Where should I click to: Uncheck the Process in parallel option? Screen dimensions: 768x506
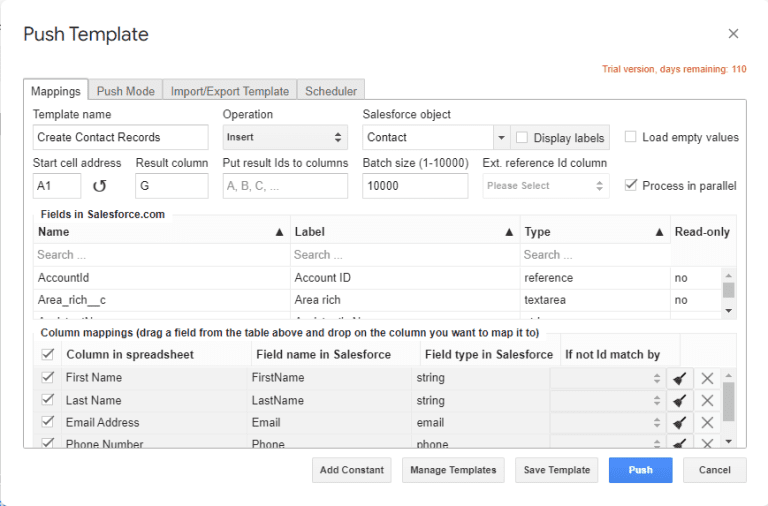pyautogui.click(x=631, y=185)
